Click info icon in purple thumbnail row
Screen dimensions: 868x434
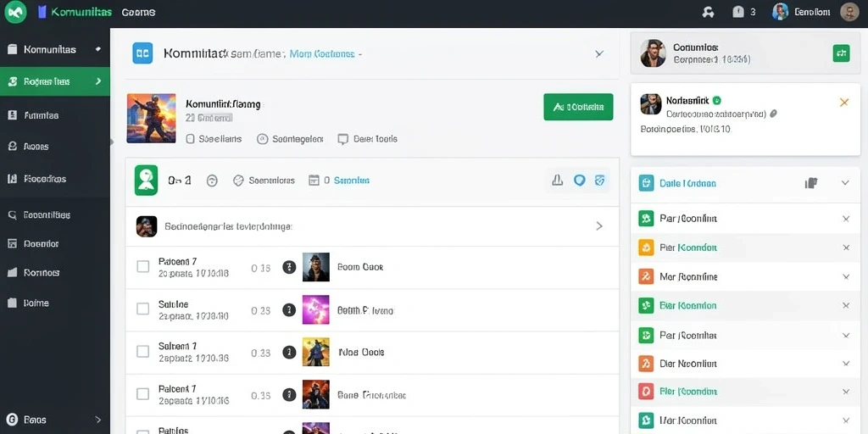pyautogui.click(x=288, y=310)
